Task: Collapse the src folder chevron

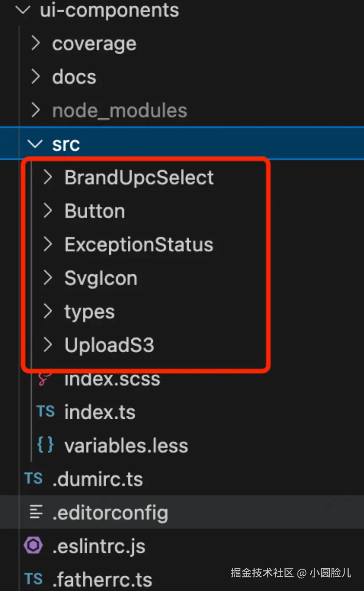Action: (x=35, y=144)
